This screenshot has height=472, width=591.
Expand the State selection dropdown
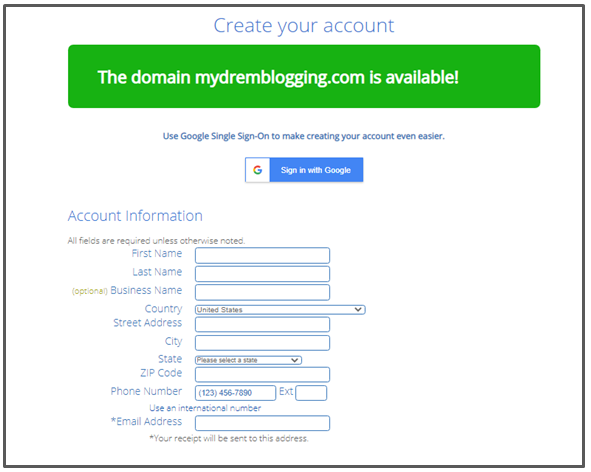pyautogui.click(x=248, y=360)
